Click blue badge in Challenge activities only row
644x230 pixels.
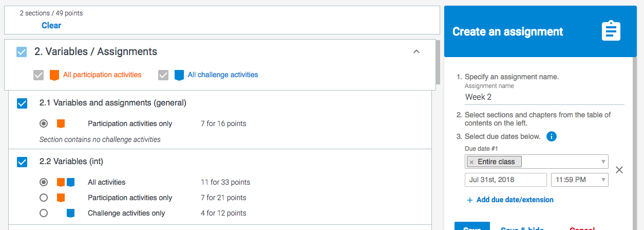[x=71, y=213]
